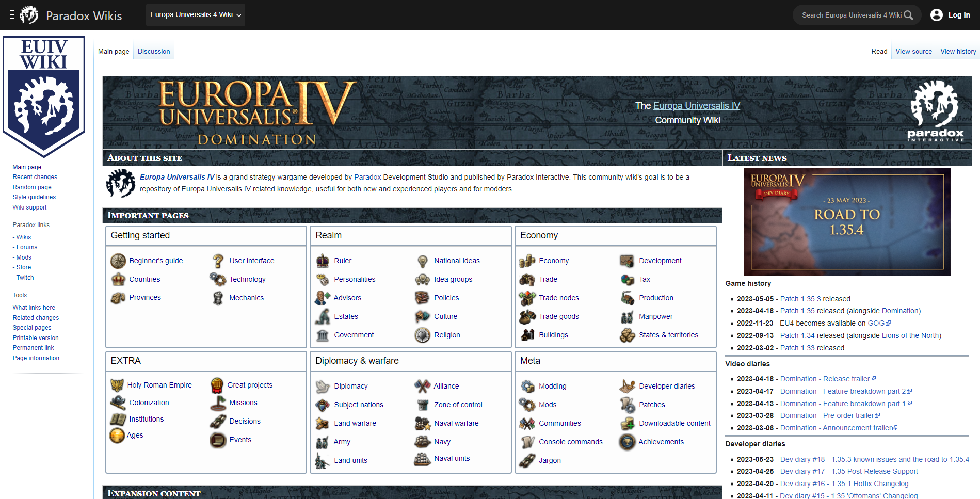Open the Domination - Release trailer link
980x499 pixels.
coord(827,379)
